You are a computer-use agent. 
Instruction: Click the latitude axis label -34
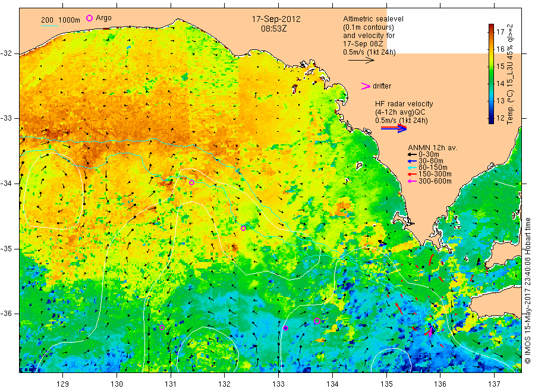[6, 184]
